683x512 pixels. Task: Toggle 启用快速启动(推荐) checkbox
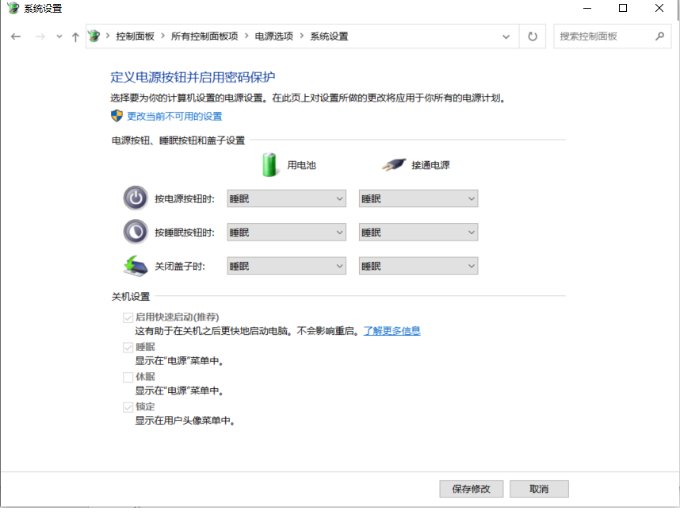pos(128,317)
